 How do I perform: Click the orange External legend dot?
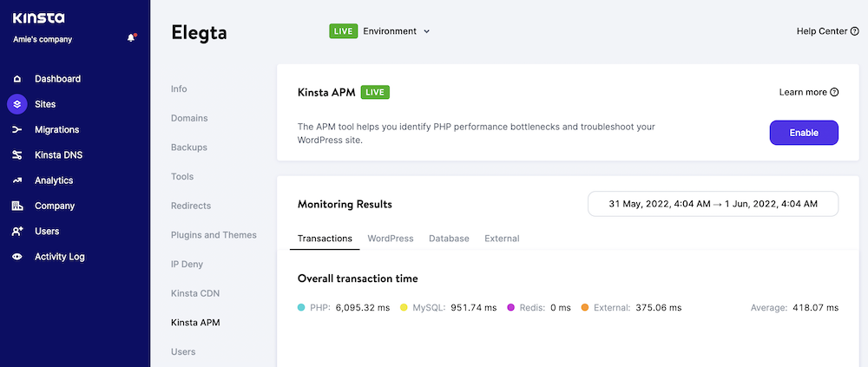click(585, 307)
